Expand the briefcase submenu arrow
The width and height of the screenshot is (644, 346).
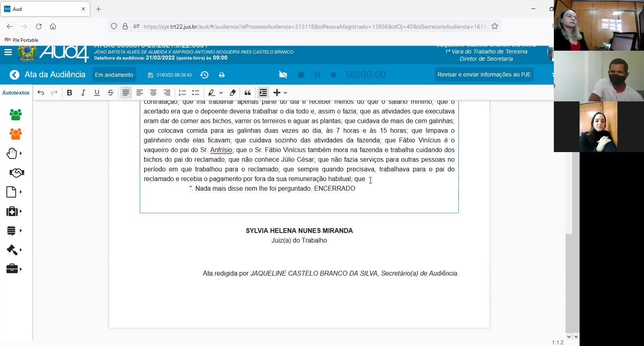pyautogui.click(x=21, y=269)
